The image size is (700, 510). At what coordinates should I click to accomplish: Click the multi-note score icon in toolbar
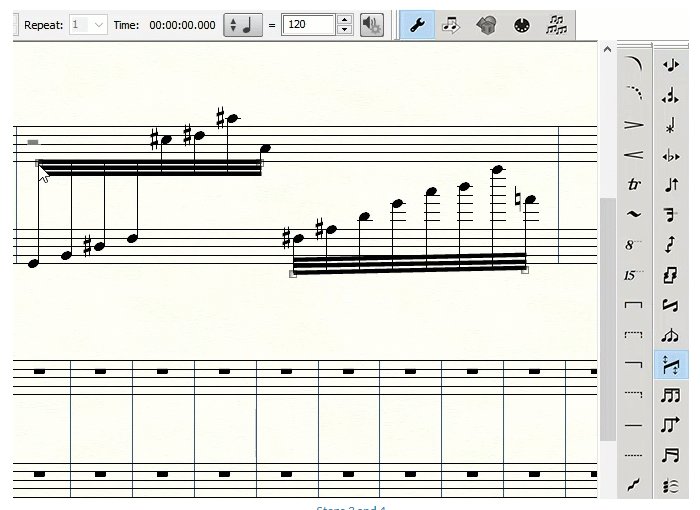556,25
